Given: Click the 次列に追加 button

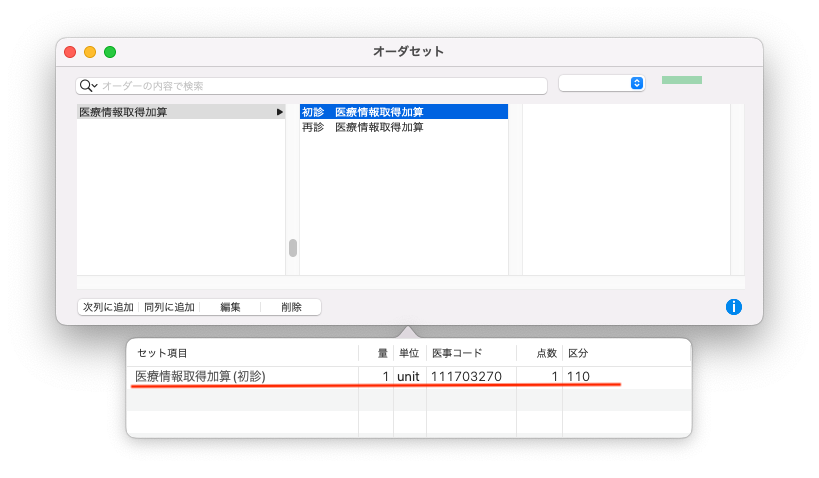Looking at the screenshot, I should 108,307.
